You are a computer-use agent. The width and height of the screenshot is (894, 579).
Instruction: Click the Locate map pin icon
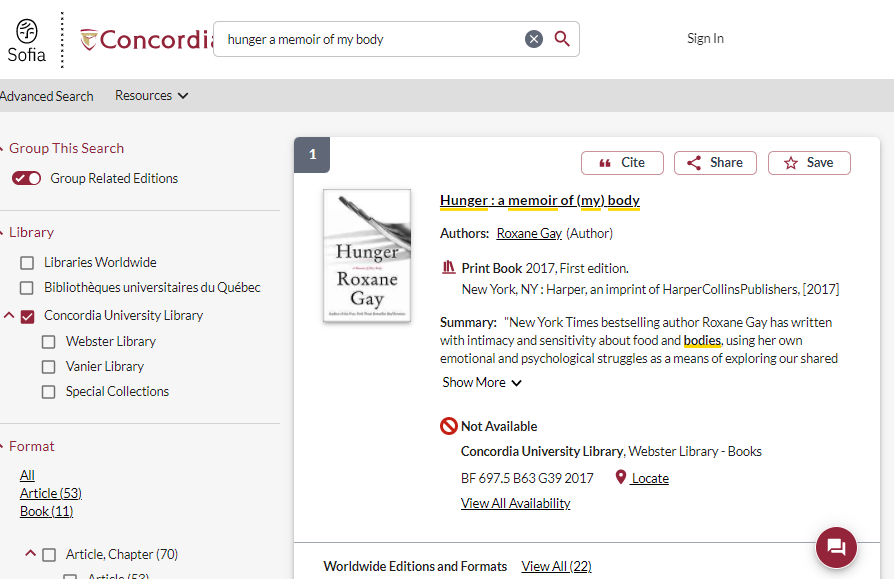[621, 478]
